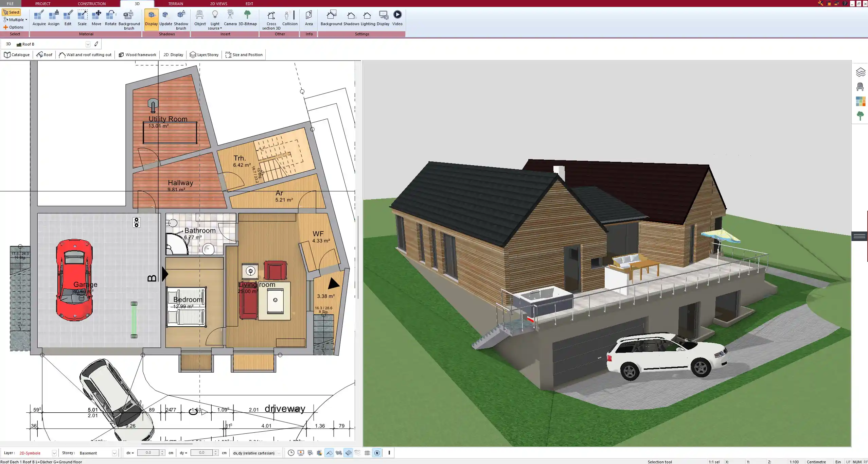Activate the Collision check tool
Viewport: 868px width, 464px height.
(x=289, y=17)
